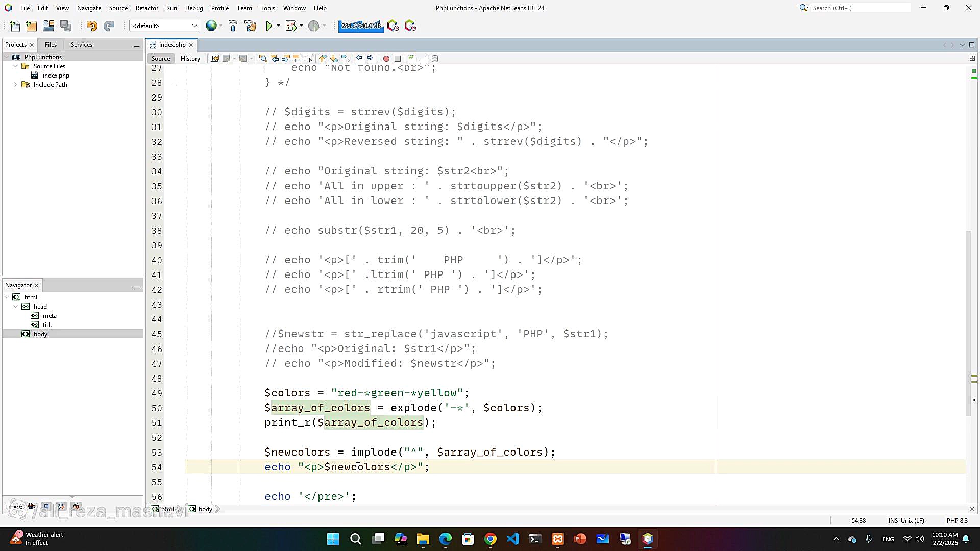Click the search field Search (Ctrl+I)
The height and width of the screenshot is (551, 980).
point(861,8)
